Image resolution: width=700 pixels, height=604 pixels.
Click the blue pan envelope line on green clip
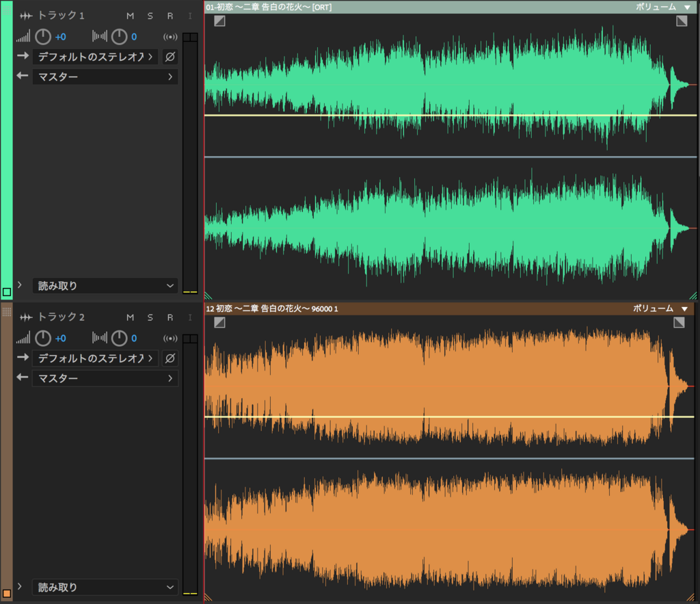[451, 157]
